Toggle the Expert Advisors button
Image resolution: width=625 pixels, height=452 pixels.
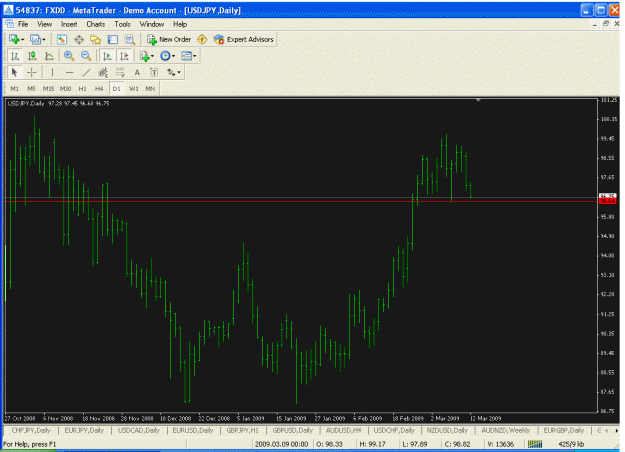[x=244, y=39]
